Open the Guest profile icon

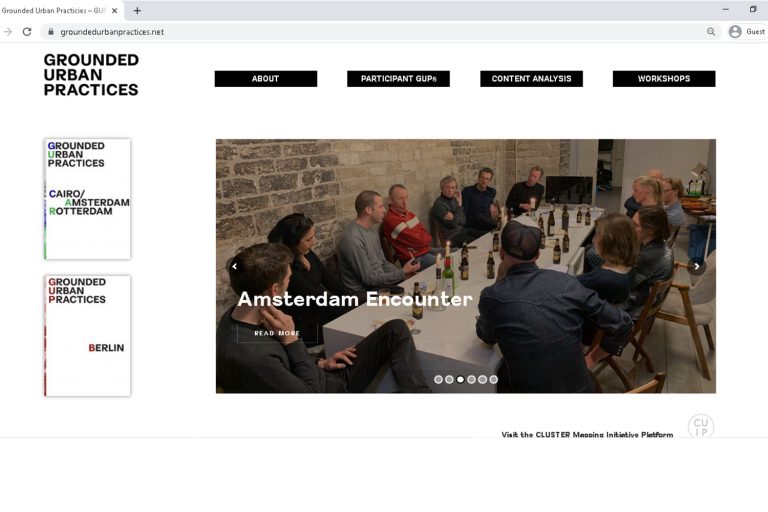735,32
